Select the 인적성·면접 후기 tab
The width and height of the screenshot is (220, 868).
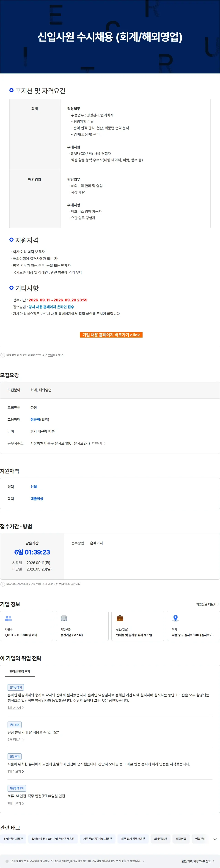19,671
